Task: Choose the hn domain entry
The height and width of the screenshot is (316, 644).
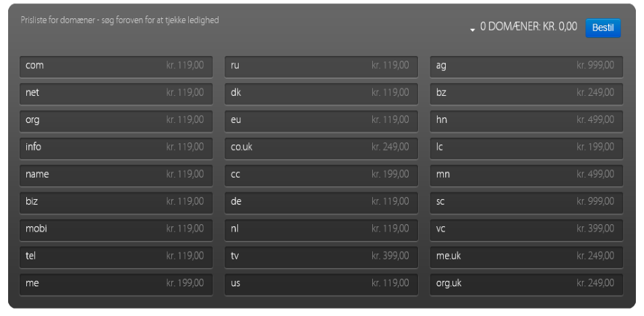Action: (527, 121)
